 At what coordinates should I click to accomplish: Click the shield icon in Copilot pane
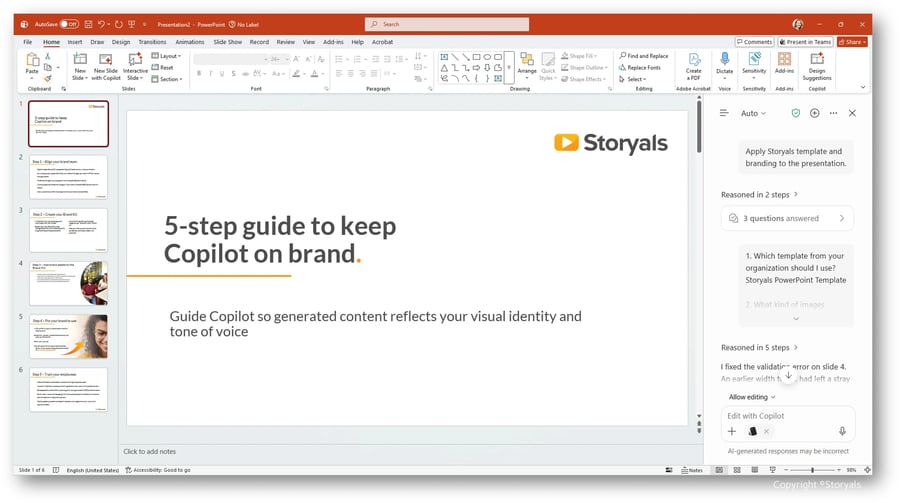796,113
